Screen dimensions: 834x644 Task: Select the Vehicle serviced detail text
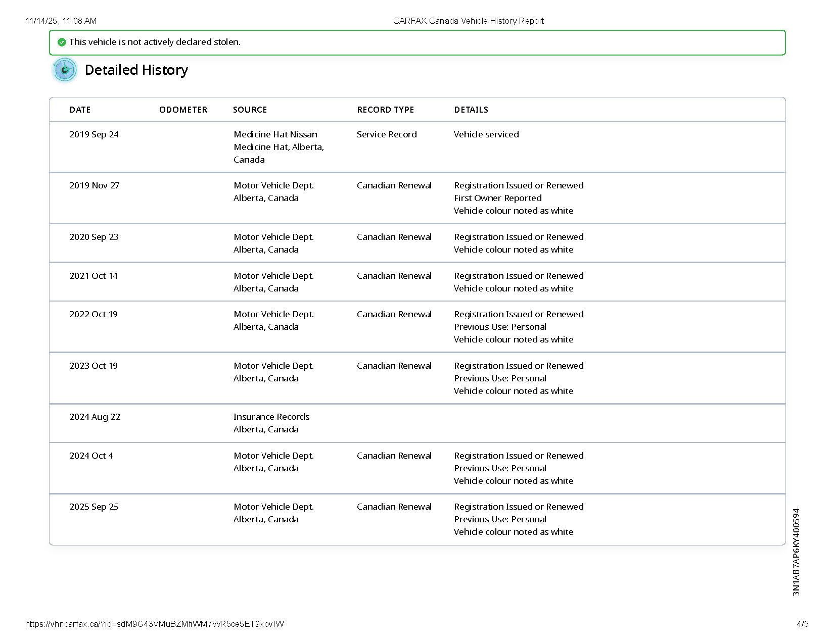point(486,134)
